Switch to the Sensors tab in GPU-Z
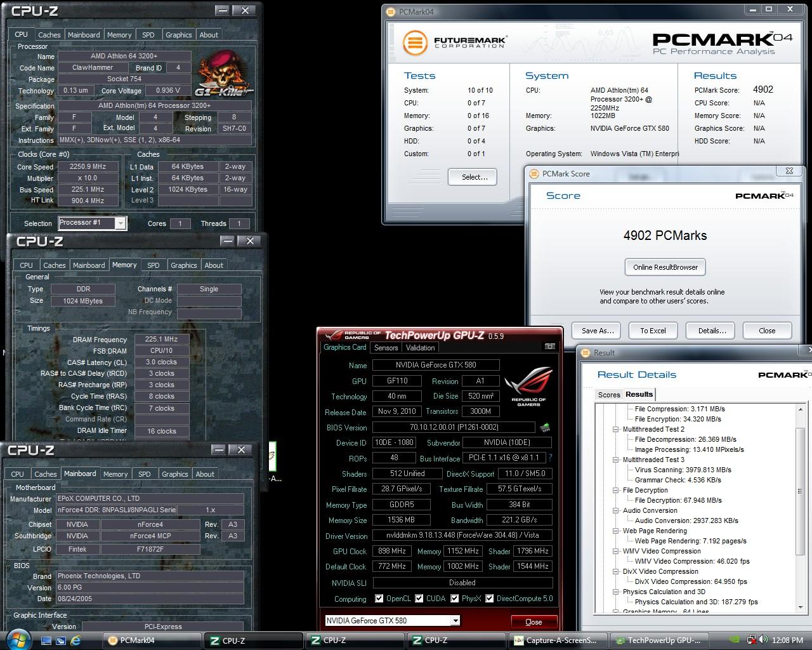The width and height of the screenshot is (812, 650). (386, 347)
